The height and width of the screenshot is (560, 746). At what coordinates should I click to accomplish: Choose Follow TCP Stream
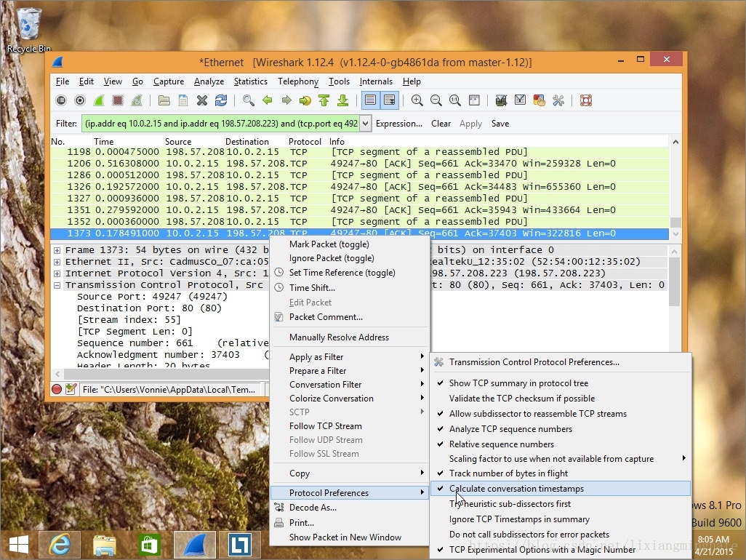(350, 426)
